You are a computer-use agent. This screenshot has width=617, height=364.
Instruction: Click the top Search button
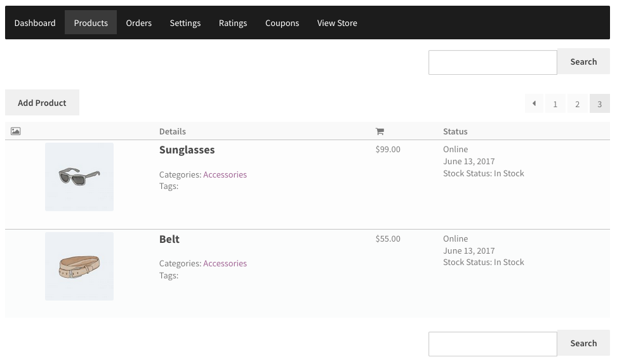[583, 62]
